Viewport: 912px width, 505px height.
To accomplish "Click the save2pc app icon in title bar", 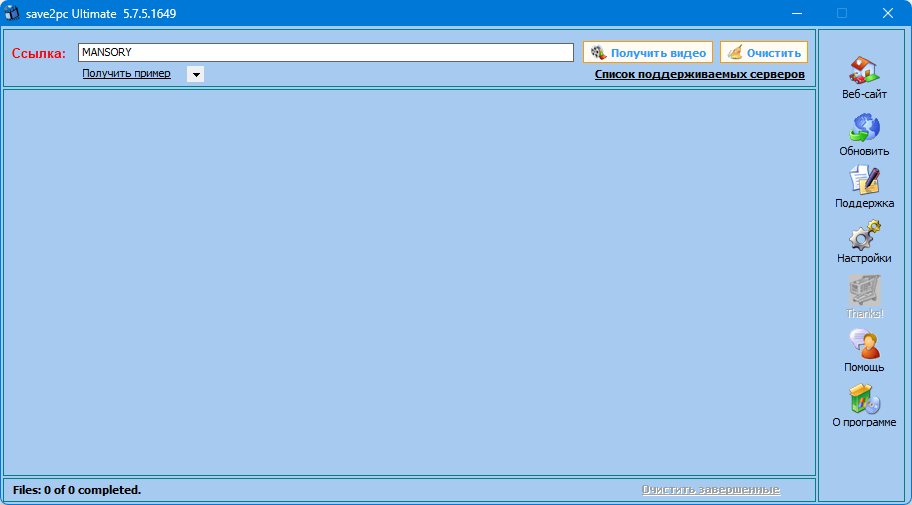I will pos(12,13).
